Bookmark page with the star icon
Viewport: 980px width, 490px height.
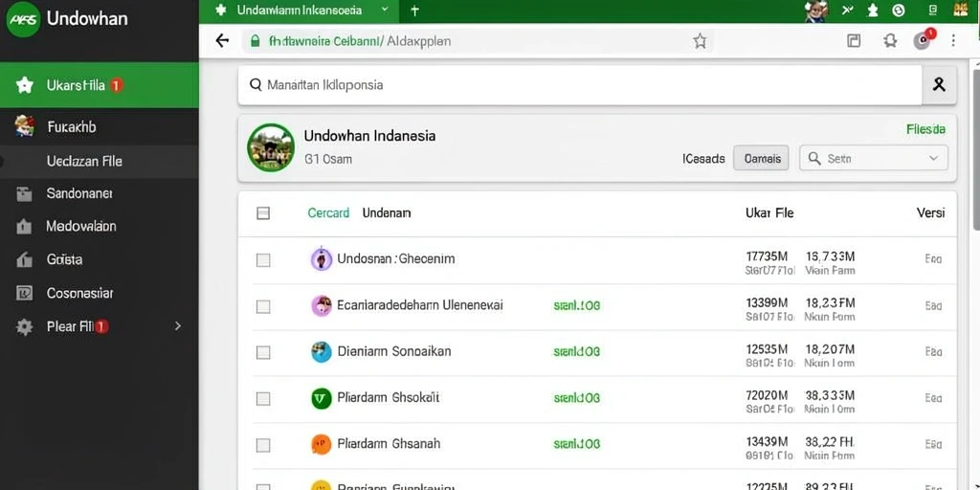pos(700,41)
